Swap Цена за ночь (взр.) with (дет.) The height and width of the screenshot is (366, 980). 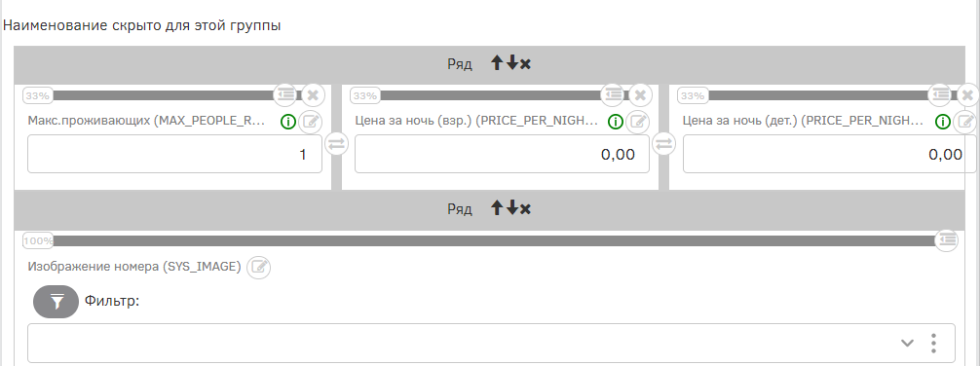[x=663, y=144]
